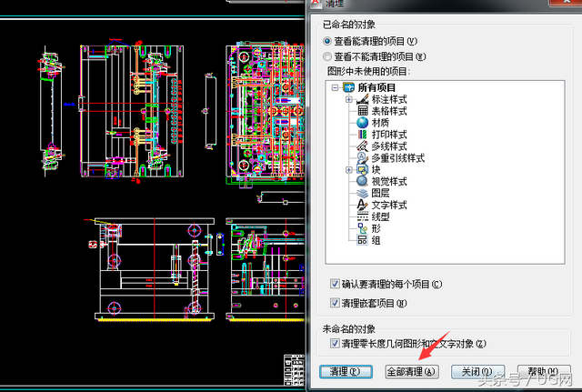Click the 关闭(O) button
The image size is (582, 392).
477,372
